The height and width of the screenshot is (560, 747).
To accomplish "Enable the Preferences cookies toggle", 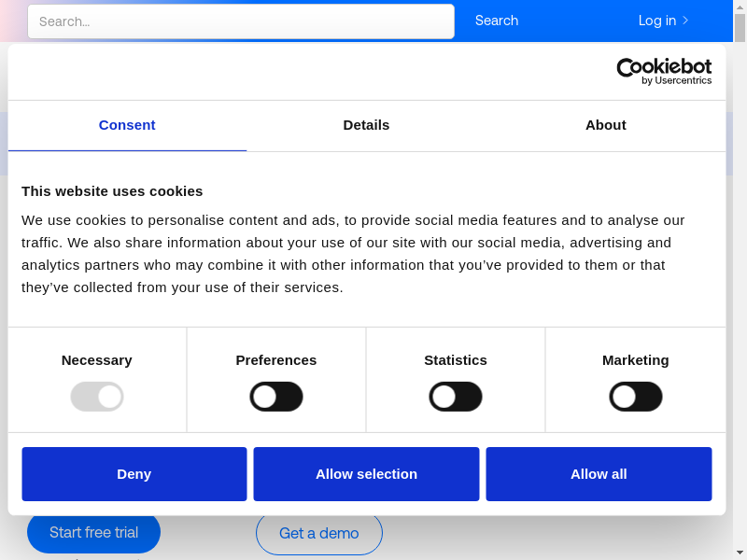I will pyautogui.click(x=276, y=397).
